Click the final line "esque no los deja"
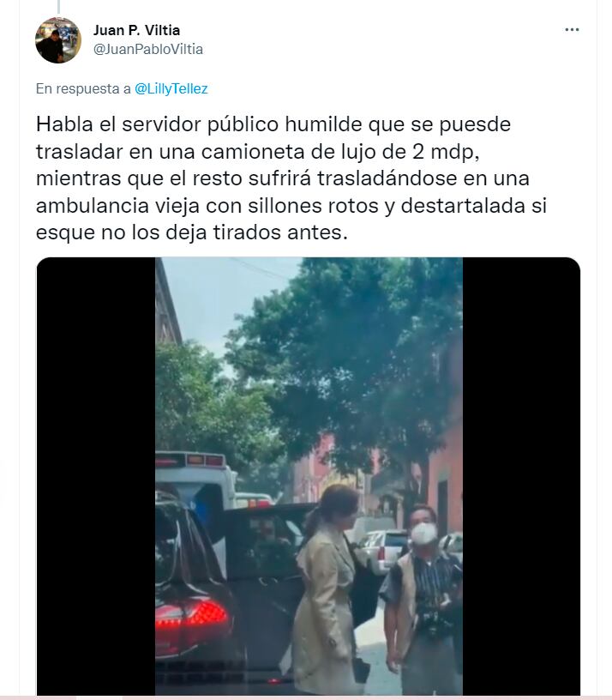 191,232
